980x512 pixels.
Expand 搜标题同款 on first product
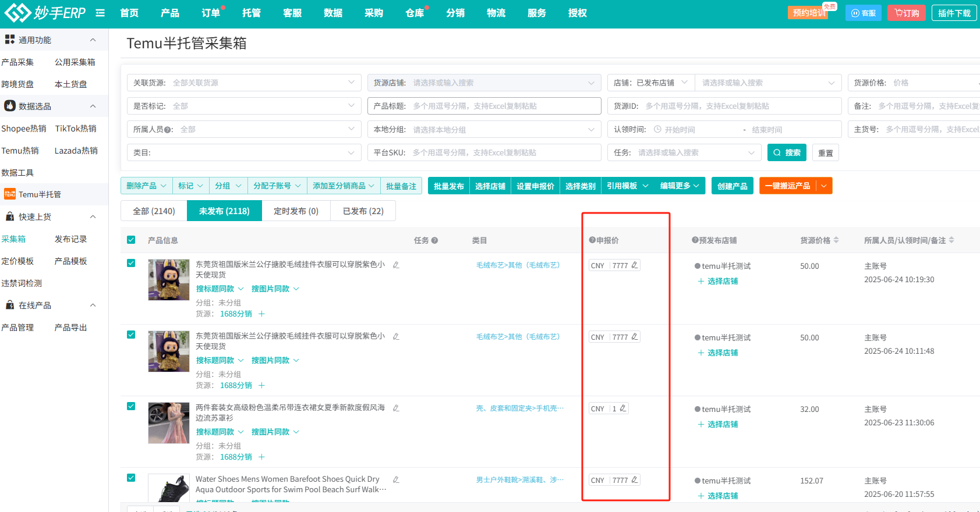[x=220, y=289]
